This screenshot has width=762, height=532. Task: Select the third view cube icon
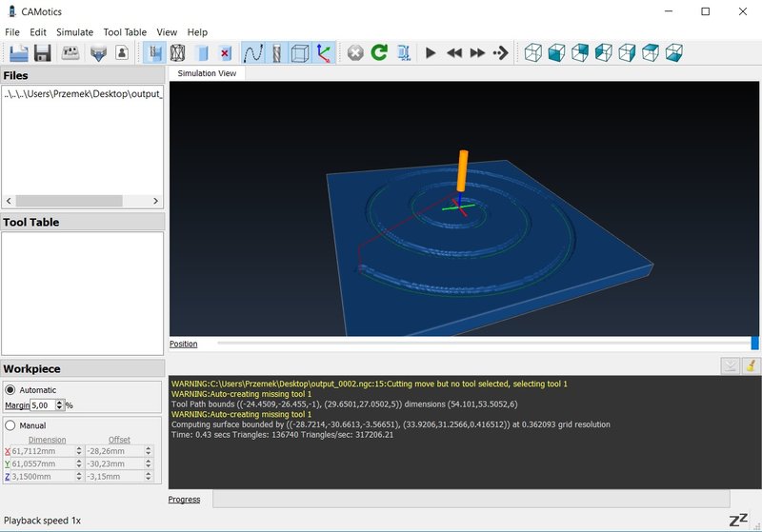[x=580, y=52]
